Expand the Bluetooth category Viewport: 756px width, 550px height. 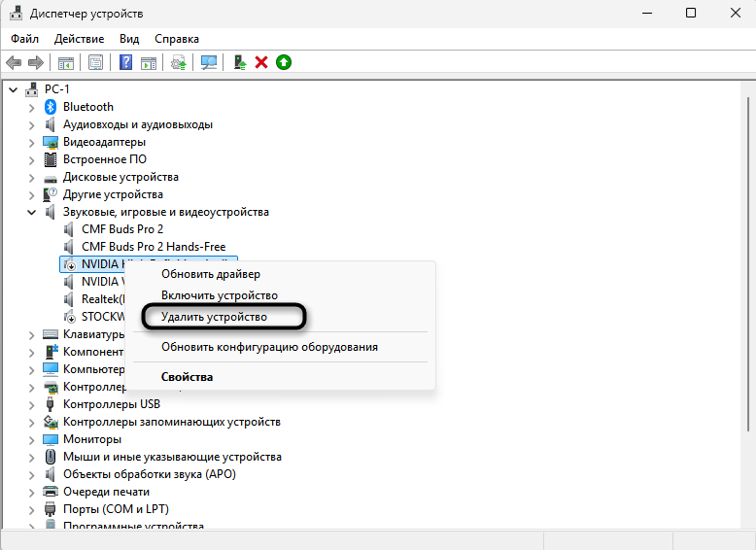tap(32, 108)
